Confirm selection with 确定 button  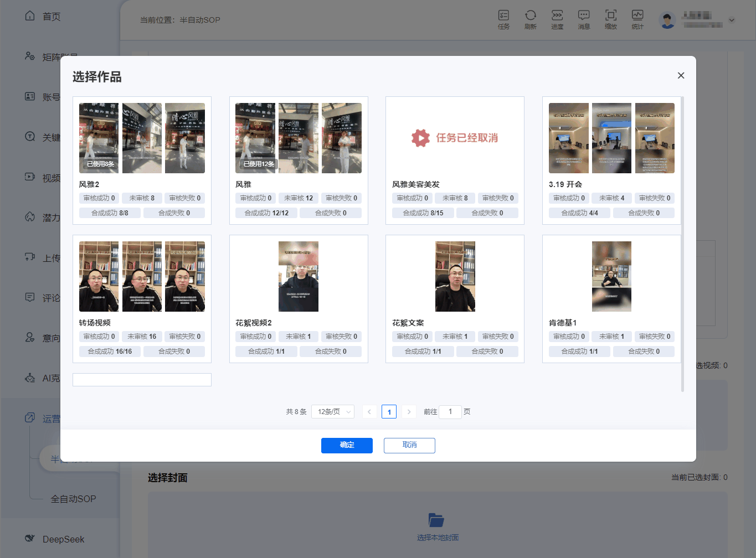[347, 446]
